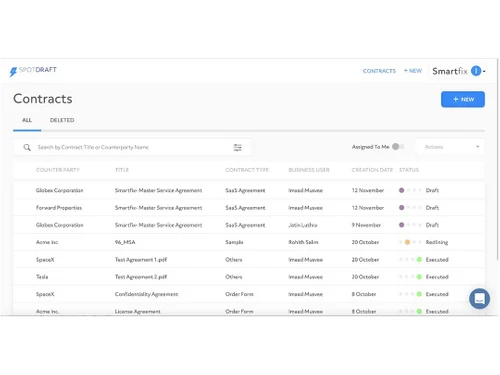Open the chat widget bubble
Screen dimensions: 500x375
(479, 299)
